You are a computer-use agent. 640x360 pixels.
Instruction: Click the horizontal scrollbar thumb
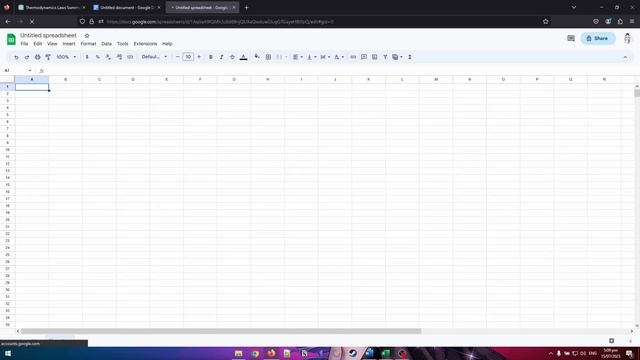click(x=221, y=331)
